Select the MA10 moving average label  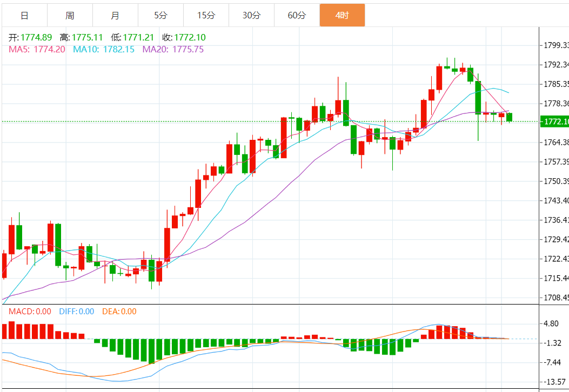(104, 49)
